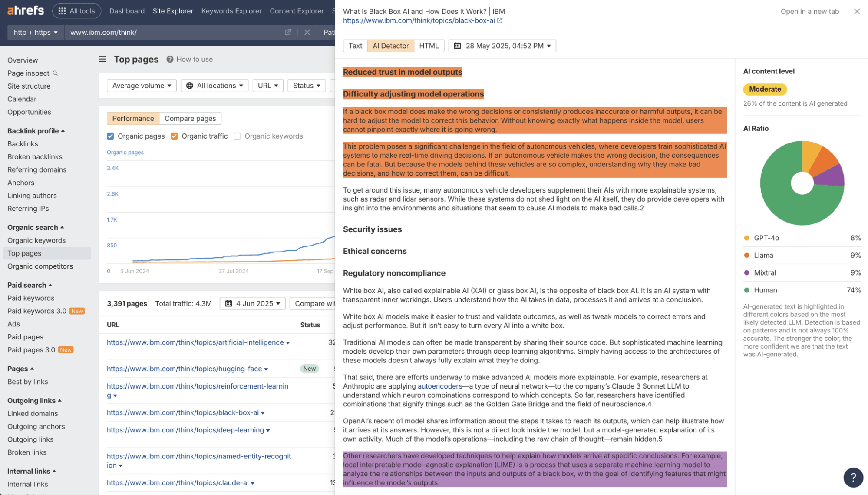This screenshot has height=495, width=868.
Task: Open the Average volume dropdown
Action: point(142,86)
